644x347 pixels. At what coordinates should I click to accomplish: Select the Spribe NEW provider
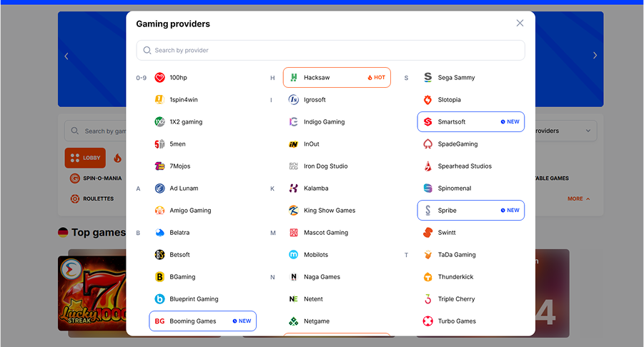tap(471, 211)
